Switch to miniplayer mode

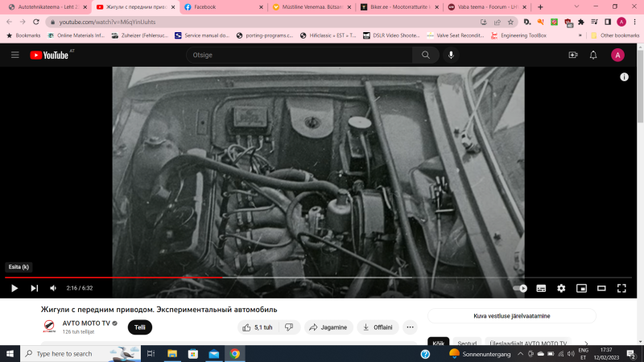(581, 288)
